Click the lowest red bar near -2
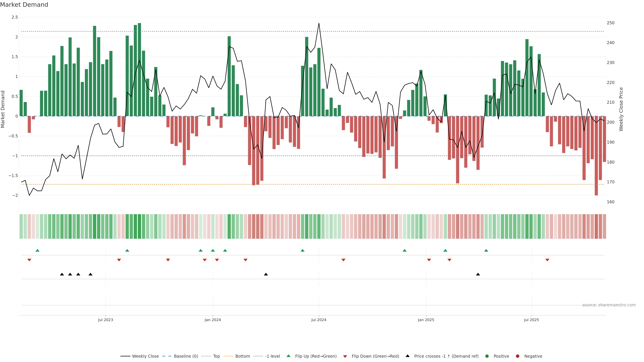The width and height of the screenshot is (644, 362). (x=596, y=175)
